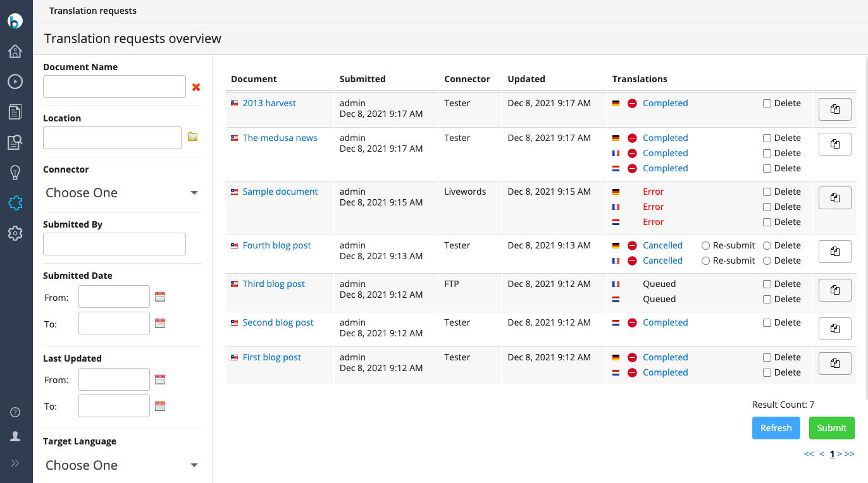The image size is (868, 483).
Task: Go to next page with single arrow
Action: tap(840, 454)
